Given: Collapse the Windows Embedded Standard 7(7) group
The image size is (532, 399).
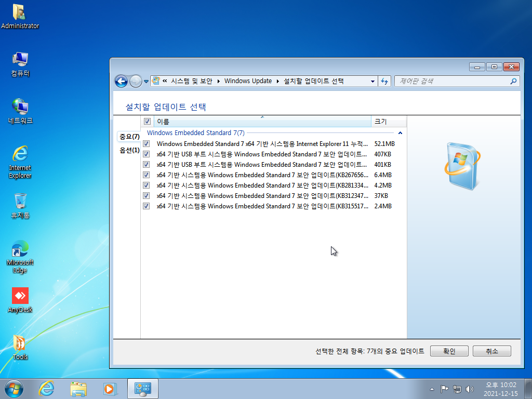Looking at the screenshot, I should click(401, 133).
